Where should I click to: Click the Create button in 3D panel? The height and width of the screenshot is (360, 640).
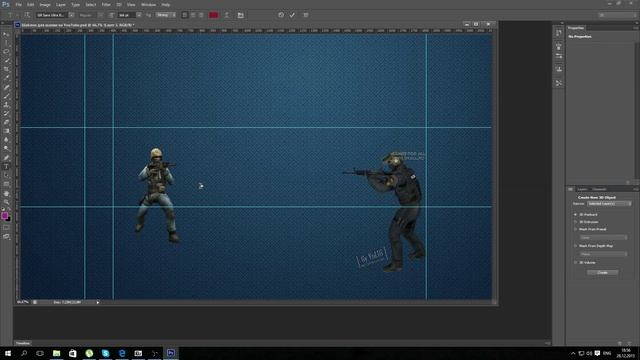click(602, 273)
